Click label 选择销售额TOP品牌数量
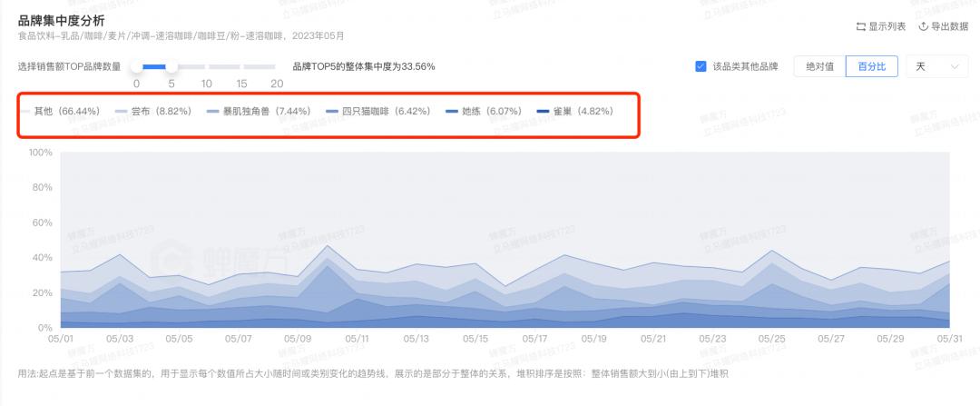 pos(69,66)
